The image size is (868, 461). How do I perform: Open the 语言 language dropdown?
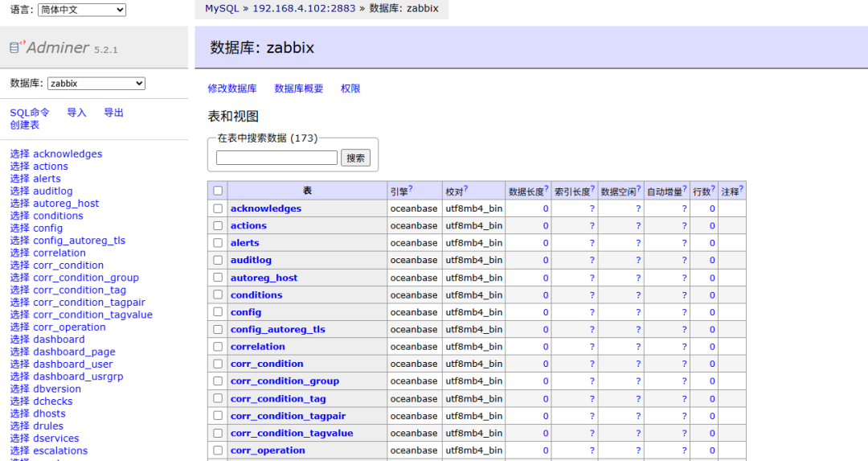click(82, 10)
